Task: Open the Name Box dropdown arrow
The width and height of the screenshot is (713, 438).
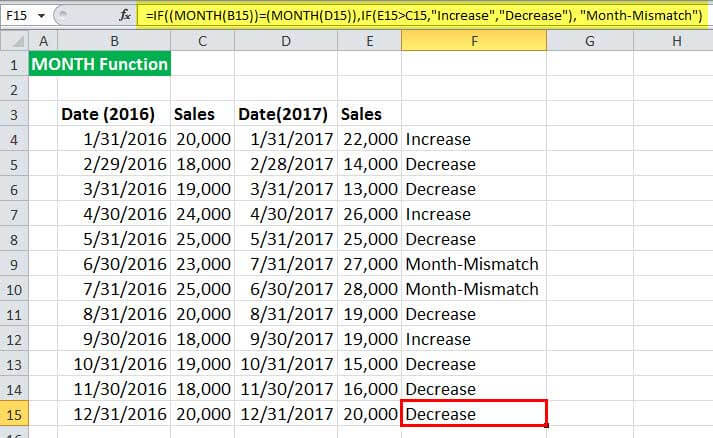Action: (x=41, y=16)
